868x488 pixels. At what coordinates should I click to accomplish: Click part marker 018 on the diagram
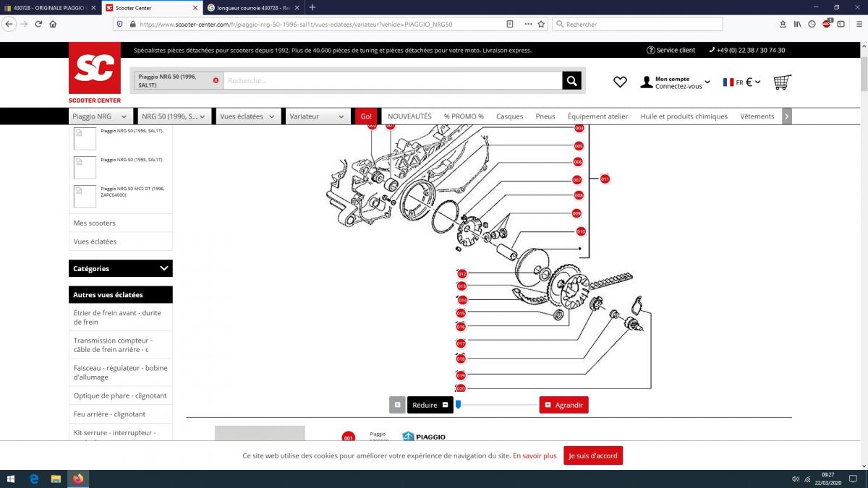tap(461, 359)
